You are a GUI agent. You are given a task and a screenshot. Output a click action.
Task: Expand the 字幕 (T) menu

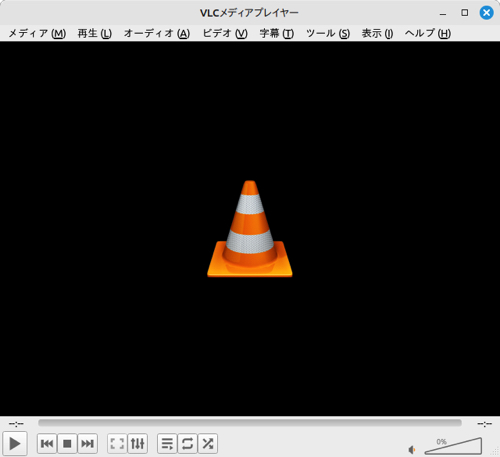click(x=277, y=33)
